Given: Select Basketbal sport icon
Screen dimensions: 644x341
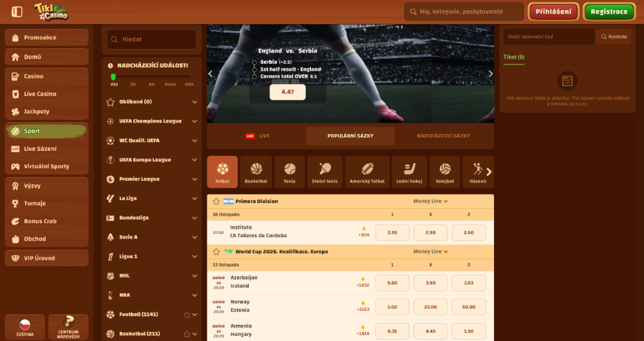Looking at the screenshot, I should click(256, 172).
